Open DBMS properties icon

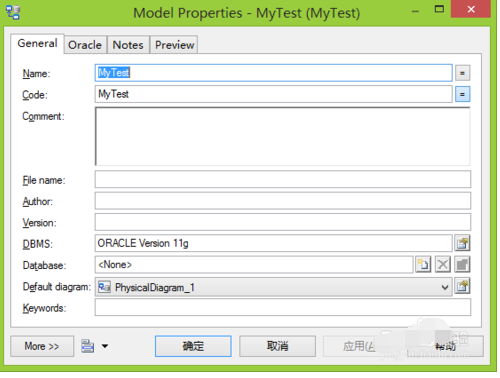point(462,243)
